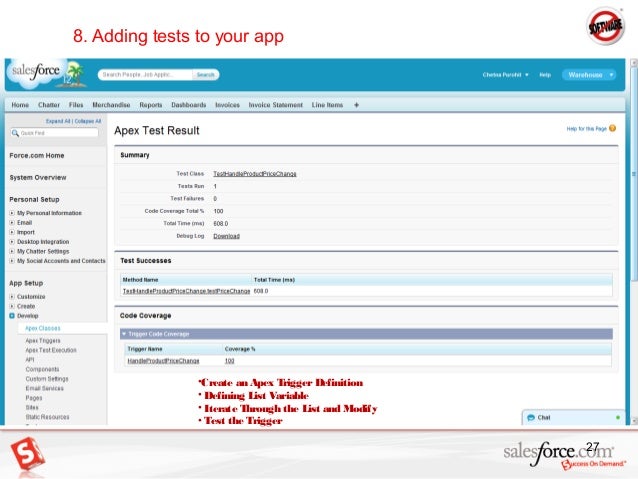Expand the Import section
Screen dimensions: 638x479
click(x=12, y=232)
